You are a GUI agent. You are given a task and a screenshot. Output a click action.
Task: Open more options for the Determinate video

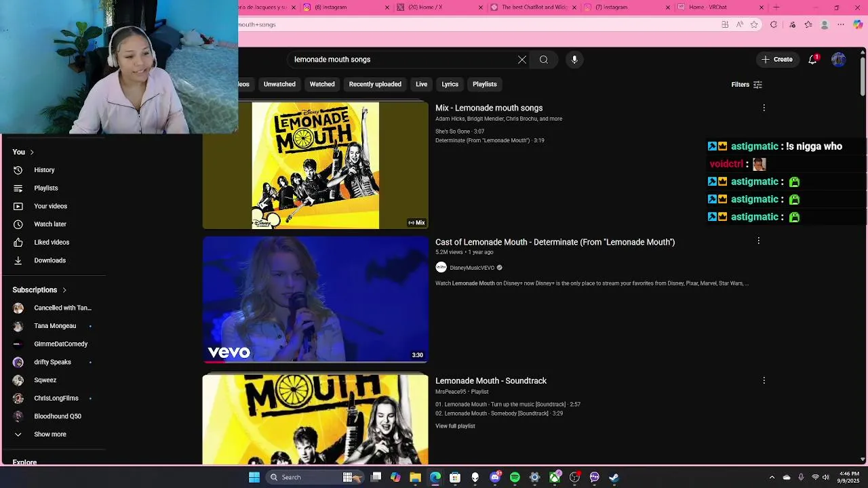pos(758,241)
